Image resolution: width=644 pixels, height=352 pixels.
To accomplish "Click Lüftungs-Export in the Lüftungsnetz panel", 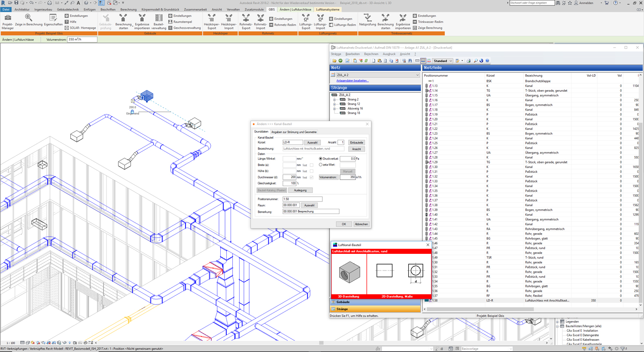I will click(x=306, y=22).
